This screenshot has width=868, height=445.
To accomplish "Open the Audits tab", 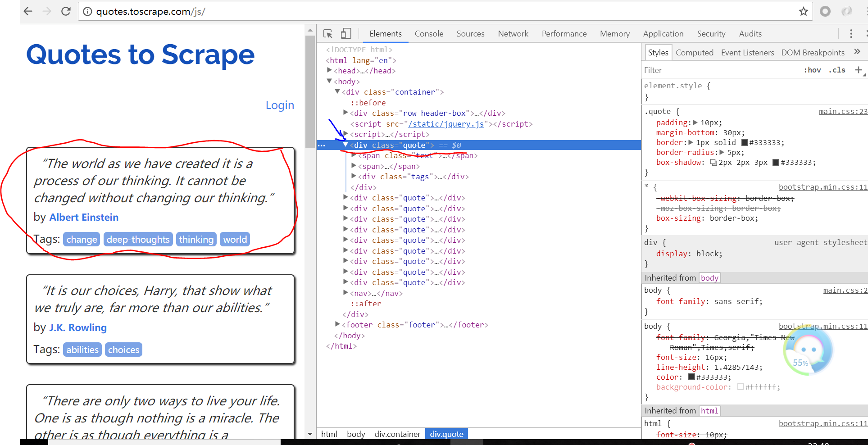I will pyautogui.click(x=750, y=34).
